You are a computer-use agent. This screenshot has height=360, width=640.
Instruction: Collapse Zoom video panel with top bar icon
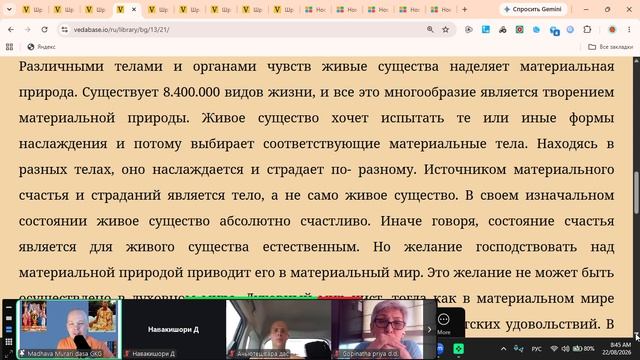coord(9,307)
